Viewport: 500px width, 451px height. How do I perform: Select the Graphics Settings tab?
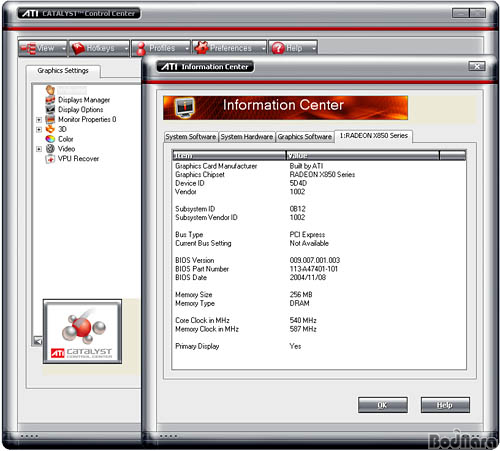pyautogui.click(x=63, y=71)
